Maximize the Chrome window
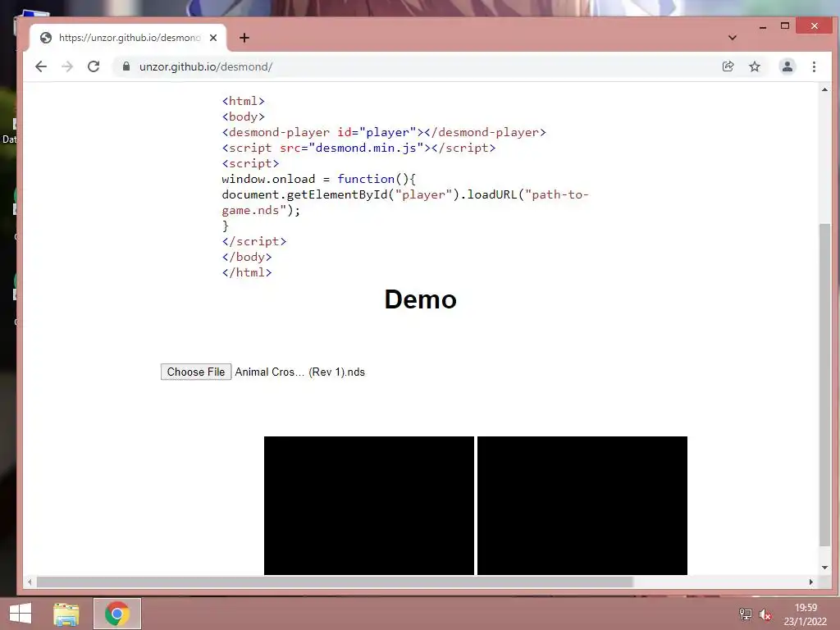Viewport: 840px width, 630px height. click(x=785, y=25)
